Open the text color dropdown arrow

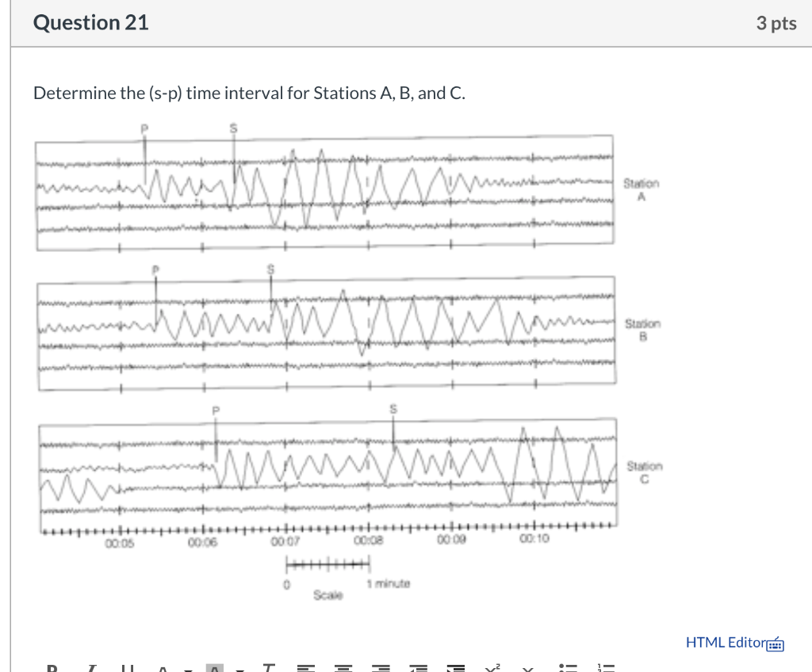tap(186, 670)
